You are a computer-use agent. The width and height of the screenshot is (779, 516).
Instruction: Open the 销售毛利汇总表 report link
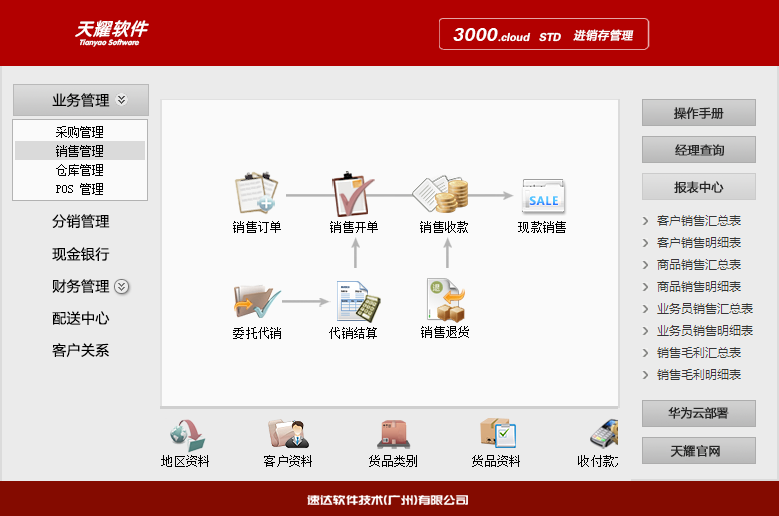698,353
